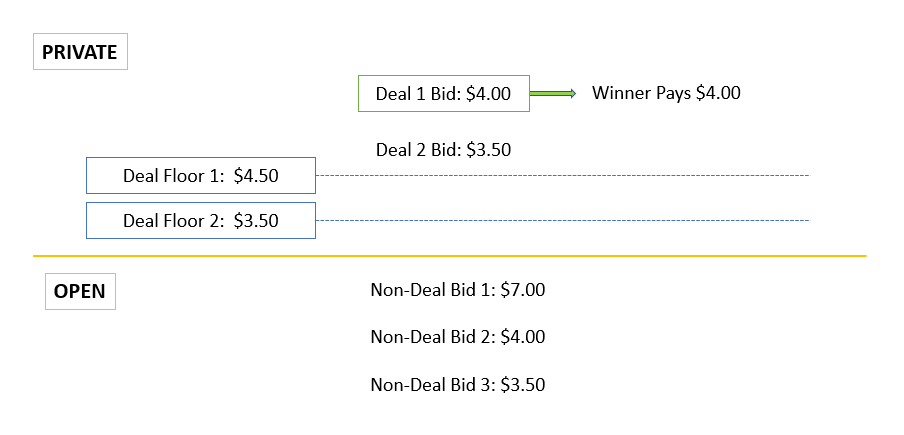Select the yellow horizontal divider line

coord(450,256)
